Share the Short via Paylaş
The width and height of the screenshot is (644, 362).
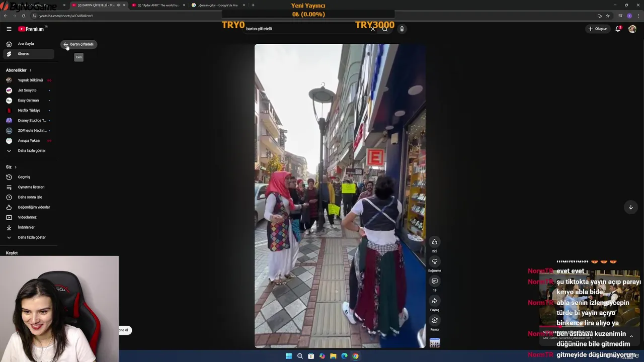pos(435,301)
